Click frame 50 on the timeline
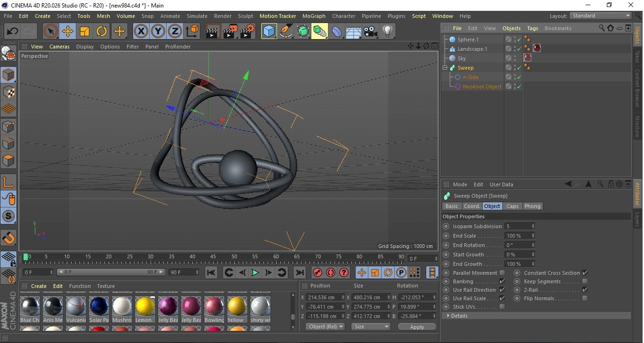The image size is (644, 343). 234,258
